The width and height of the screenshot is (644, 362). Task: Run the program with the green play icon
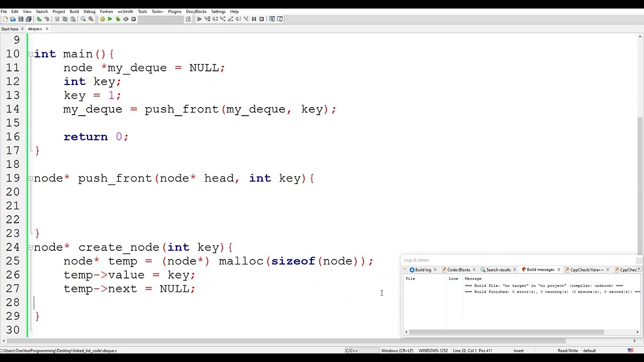coord(110,19)
